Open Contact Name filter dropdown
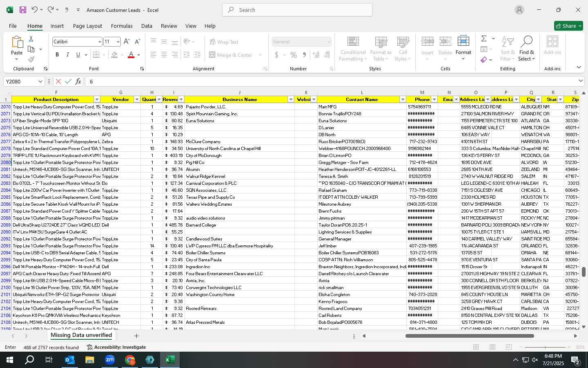This screenshot has width=588, height=368. coord(403,99)
